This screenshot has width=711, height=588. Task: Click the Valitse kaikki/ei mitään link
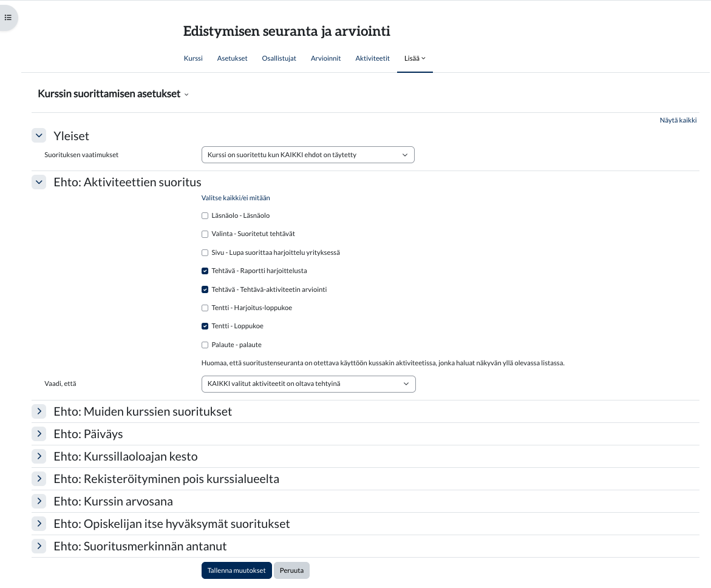236,198
